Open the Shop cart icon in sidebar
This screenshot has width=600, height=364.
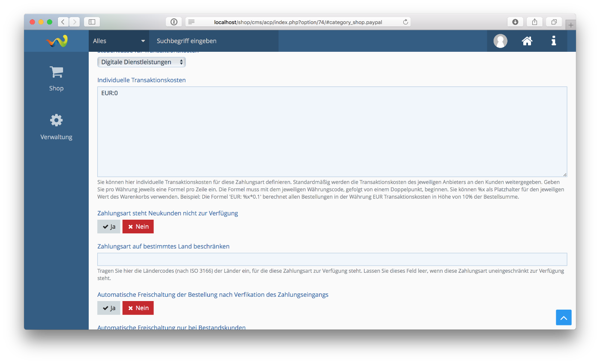(x=56, y=72)
